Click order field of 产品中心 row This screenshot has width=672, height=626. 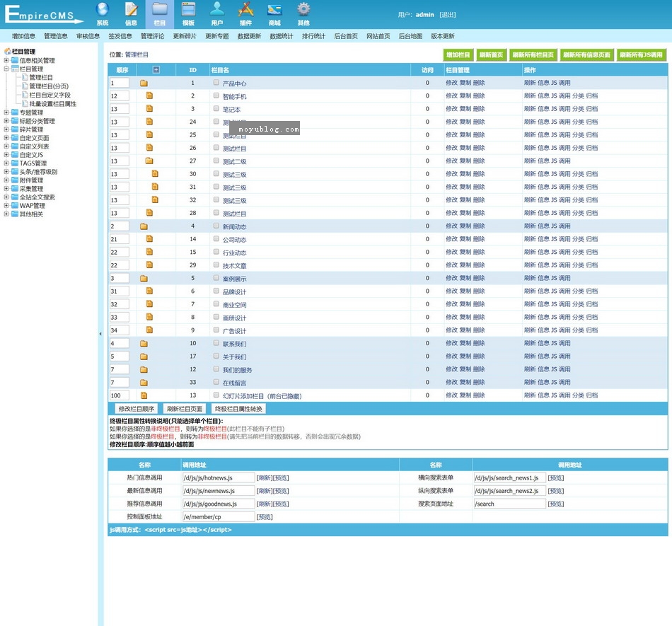[x=119, y=83]
